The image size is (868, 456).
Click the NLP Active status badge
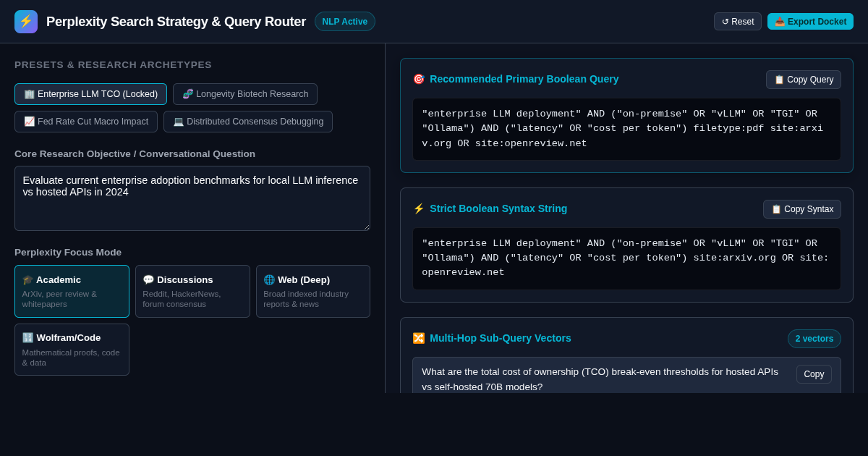345,22
